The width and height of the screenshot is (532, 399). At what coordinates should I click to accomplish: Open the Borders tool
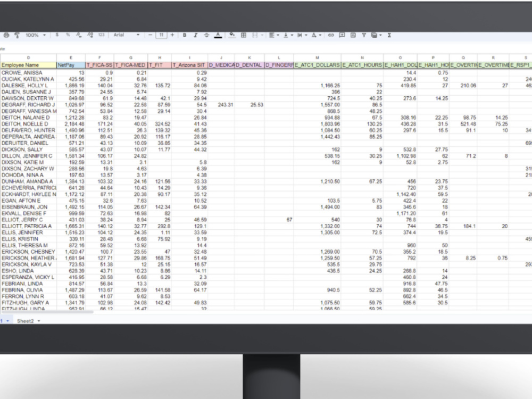(244, 35)
